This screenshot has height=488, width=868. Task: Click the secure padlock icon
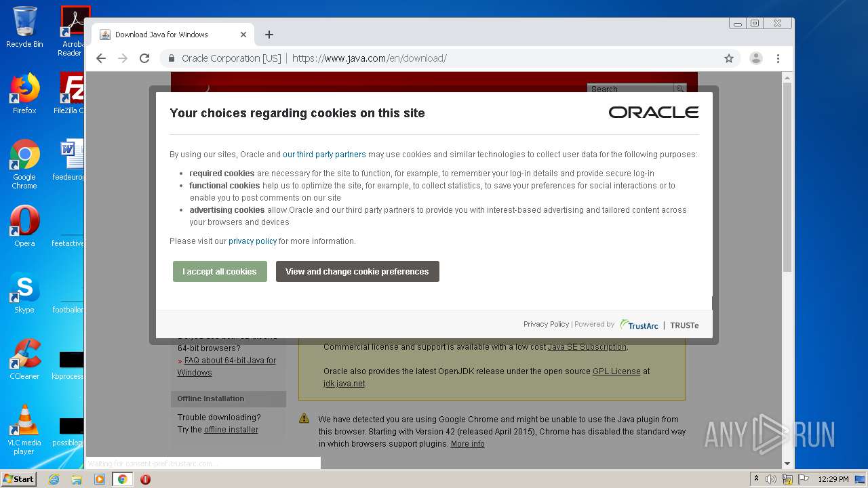pyautogui.click(x=172, y=58)
